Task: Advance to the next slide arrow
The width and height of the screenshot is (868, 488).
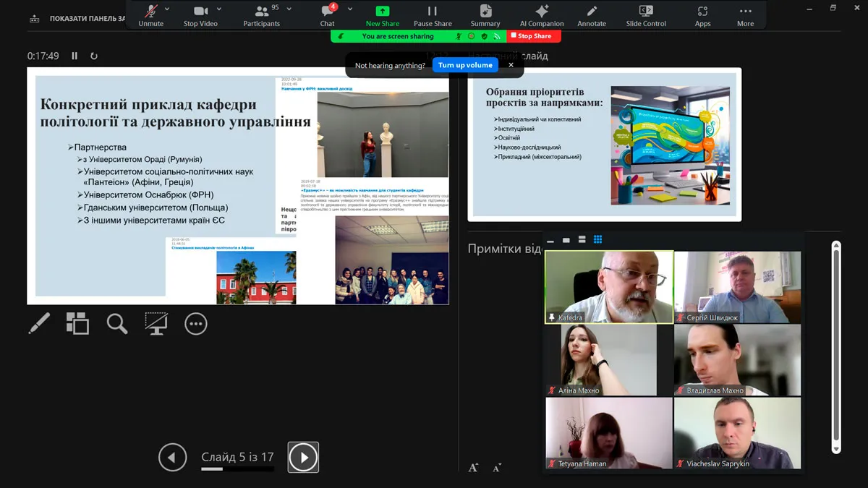Action: tap(303, 457)
